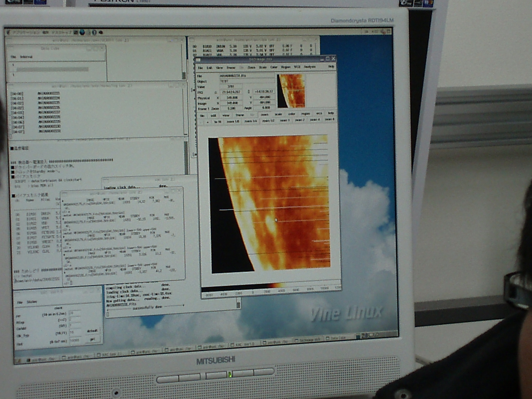Click 'zoom 2' button

[x=300, y=120]
